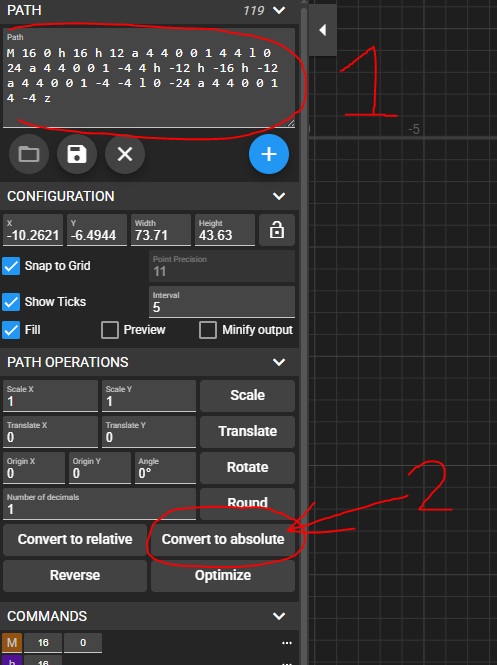
Task: Edit M command value 0
Action: coord(83,643)
